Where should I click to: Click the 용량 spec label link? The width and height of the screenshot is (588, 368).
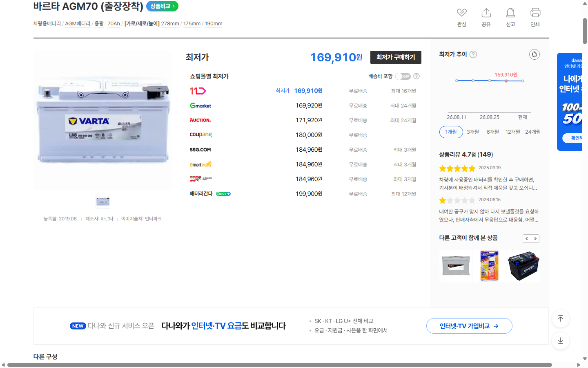pos(99,24)
